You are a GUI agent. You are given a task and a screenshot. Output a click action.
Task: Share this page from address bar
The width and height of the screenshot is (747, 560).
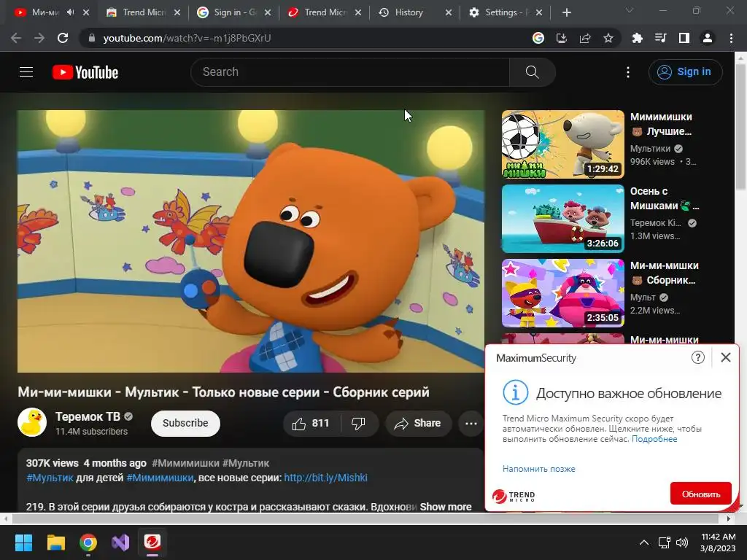point(585,38)
